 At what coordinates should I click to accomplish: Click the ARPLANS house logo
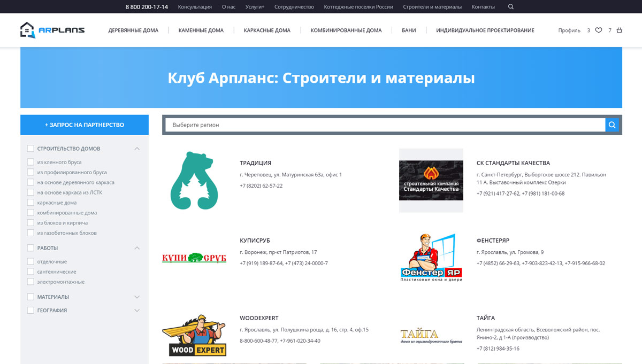click(x=52, y=30)
